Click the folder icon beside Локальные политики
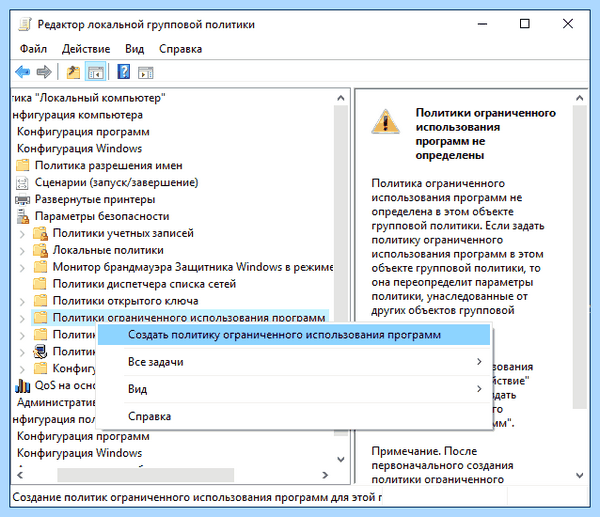This screenshot has width=600, height=517. pos(41,250)
